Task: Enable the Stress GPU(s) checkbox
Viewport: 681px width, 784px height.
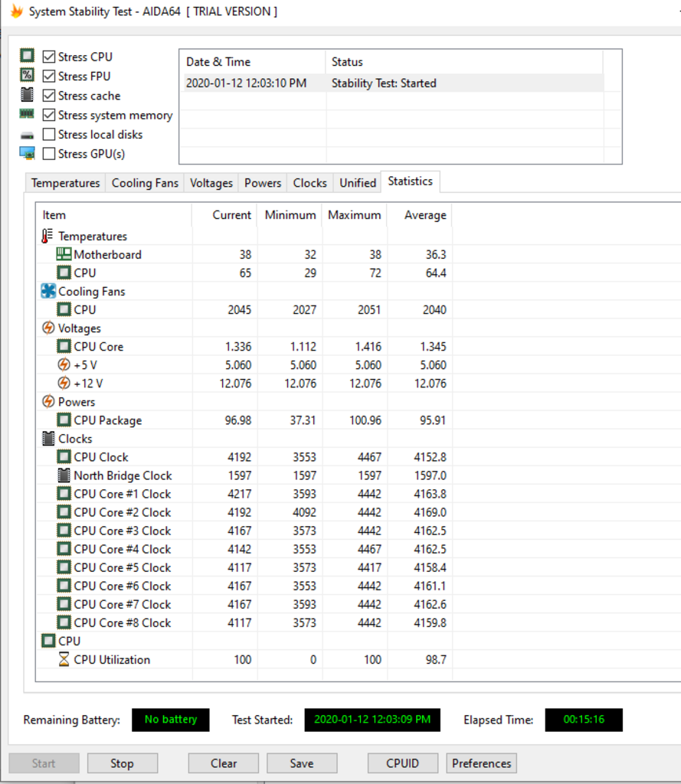Action: 48,153
